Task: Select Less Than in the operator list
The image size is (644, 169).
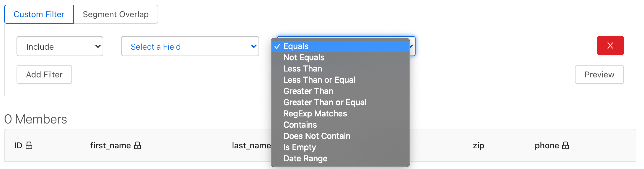Action: 303,69
